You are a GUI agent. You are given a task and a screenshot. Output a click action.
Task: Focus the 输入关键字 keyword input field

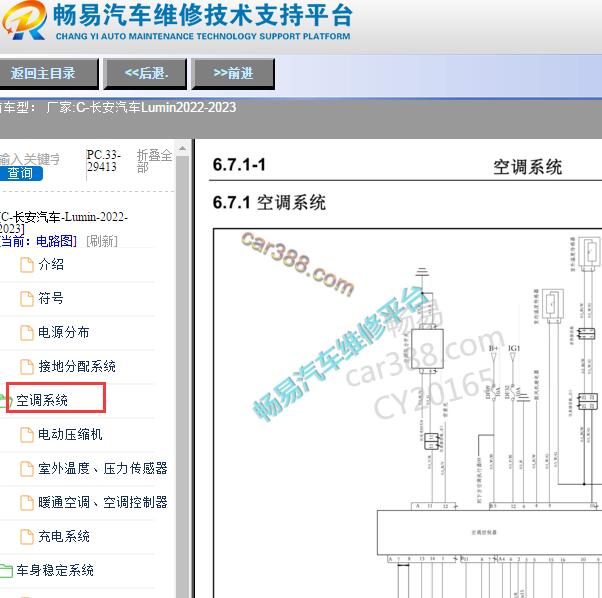point(30,159)
